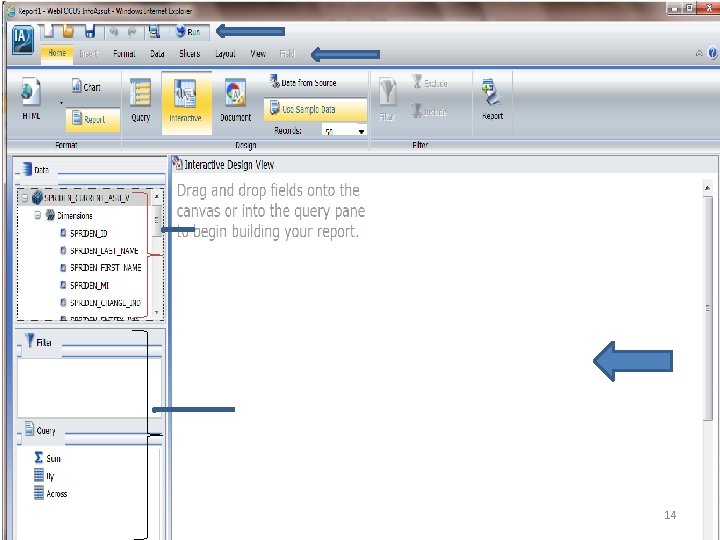Image resolution: width=720 pixels, height=540 pixels.
Task: Click the data tree scroll up arrow
Action: pyautogui.click(x=157, y=197)
